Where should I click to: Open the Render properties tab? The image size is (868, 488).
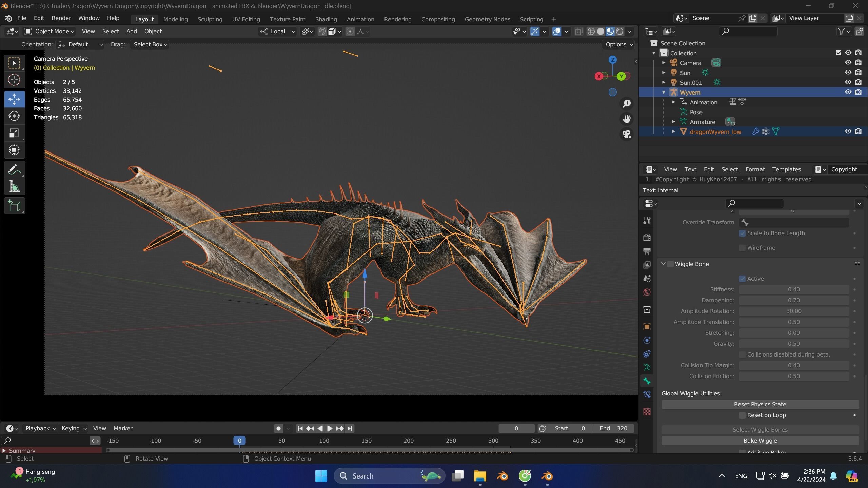(x=647, y=237)
